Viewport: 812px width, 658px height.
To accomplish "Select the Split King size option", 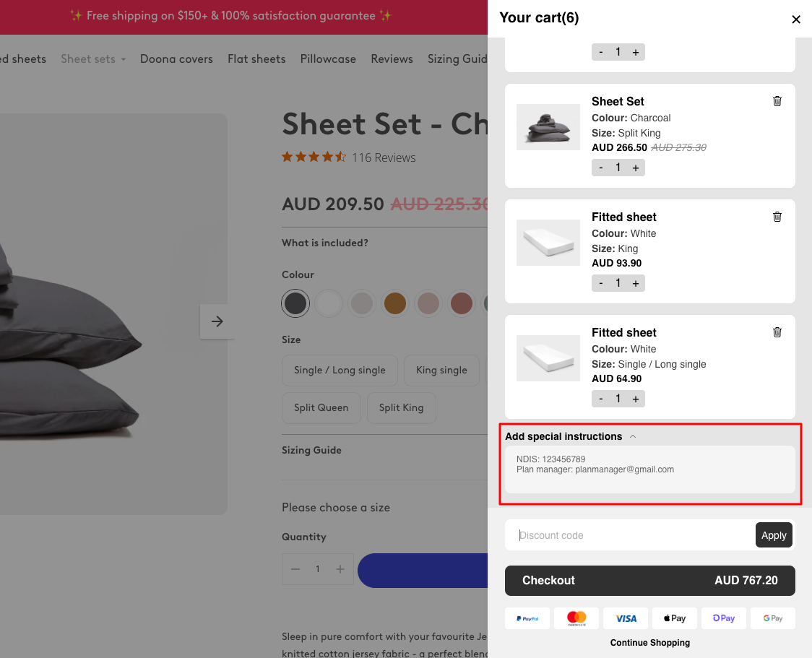I will pyautogui.click(x=401, y=407).
